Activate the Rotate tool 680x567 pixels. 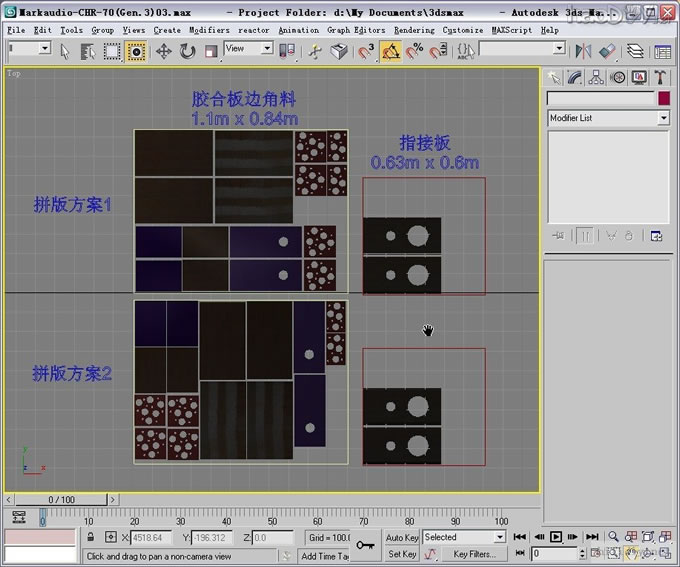187,50
